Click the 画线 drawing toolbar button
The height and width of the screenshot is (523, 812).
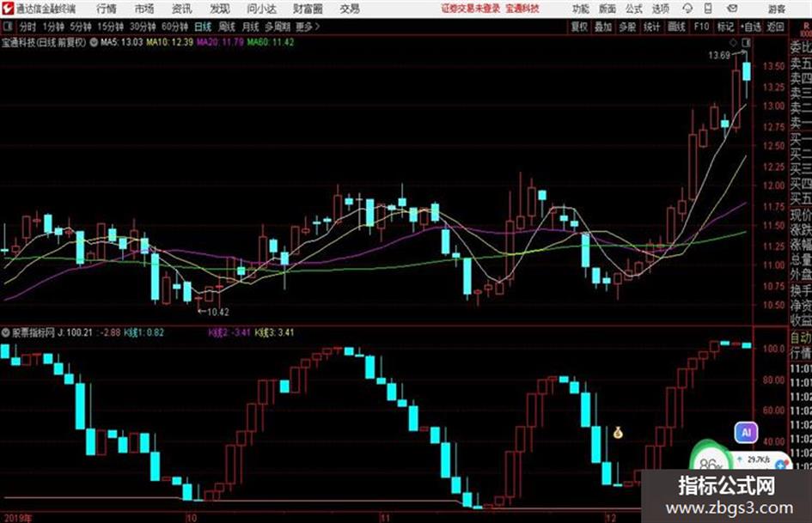point(676,27)
